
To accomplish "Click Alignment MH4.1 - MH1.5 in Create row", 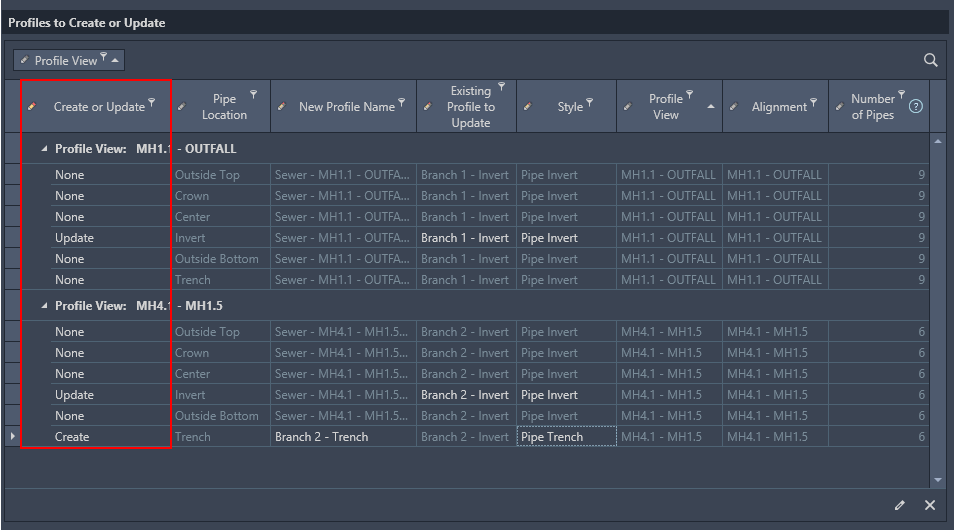I will point(775,436).
